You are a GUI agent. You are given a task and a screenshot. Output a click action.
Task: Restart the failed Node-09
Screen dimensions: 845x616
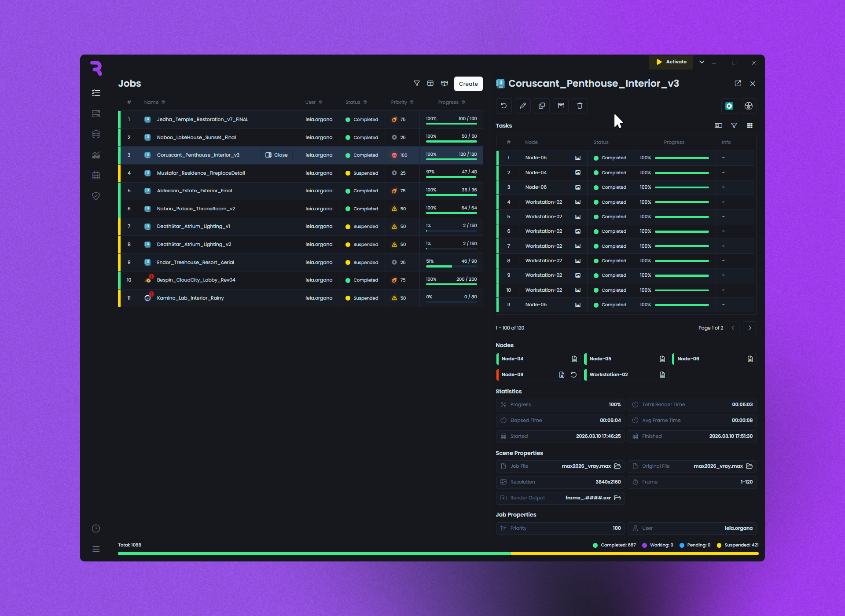pyautogui.click(x=573, y=375)
